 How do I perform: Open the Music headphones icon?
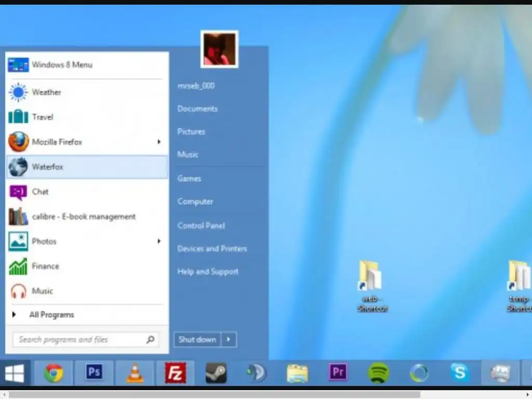[18, 291]
